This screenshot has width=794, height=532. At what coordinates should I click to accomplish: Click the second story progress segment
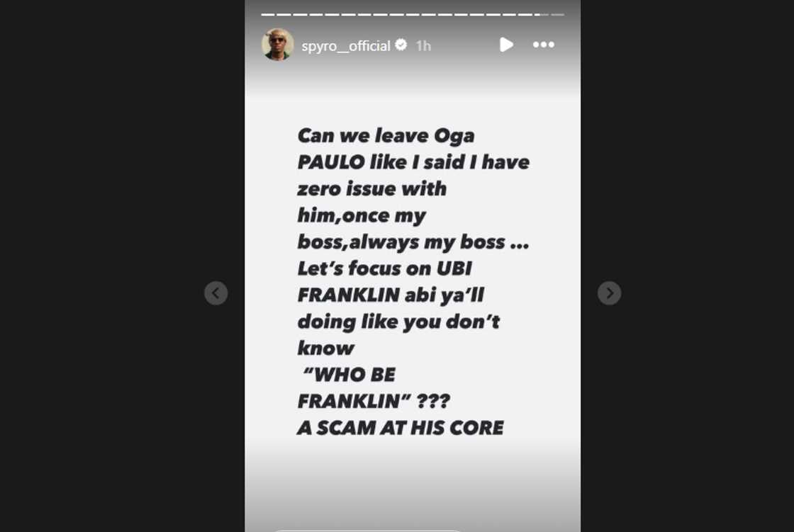point(284,15)
